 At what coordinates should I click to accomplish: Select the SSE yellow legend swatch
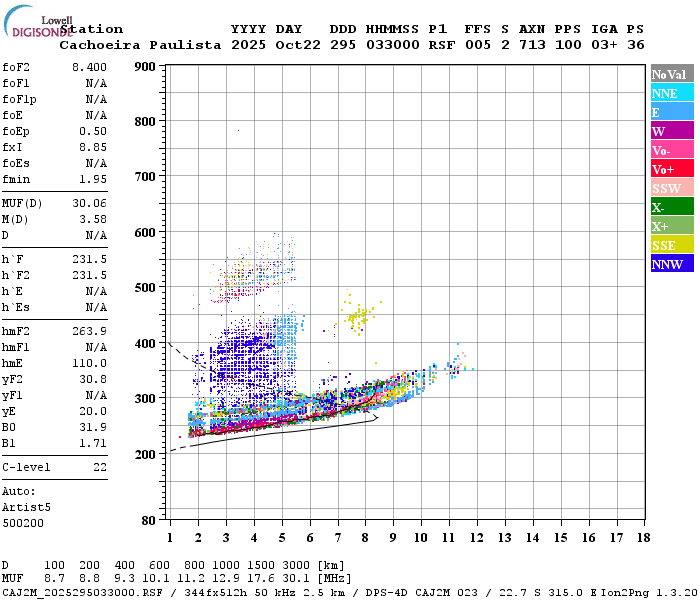[x=672, y=245]
